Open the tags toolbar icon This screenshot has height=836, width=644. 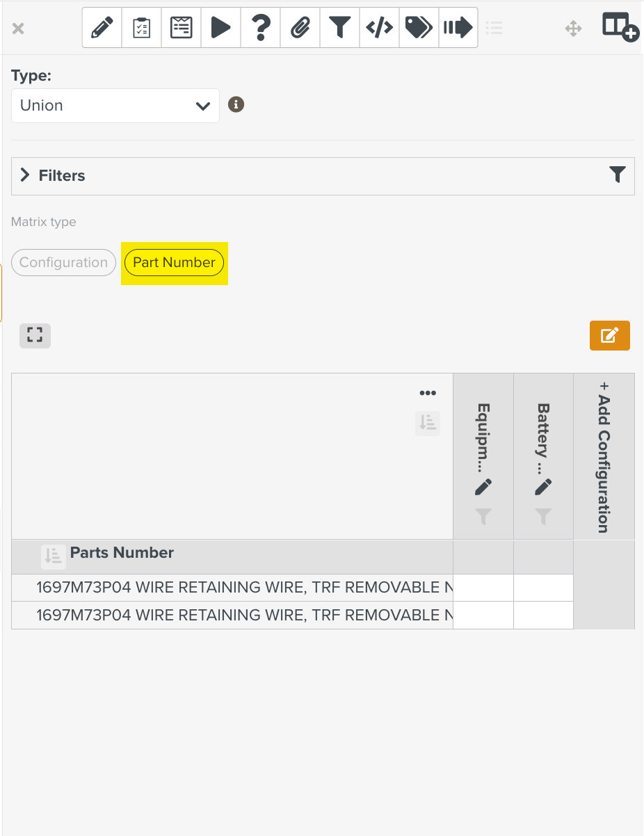[419, 28]
